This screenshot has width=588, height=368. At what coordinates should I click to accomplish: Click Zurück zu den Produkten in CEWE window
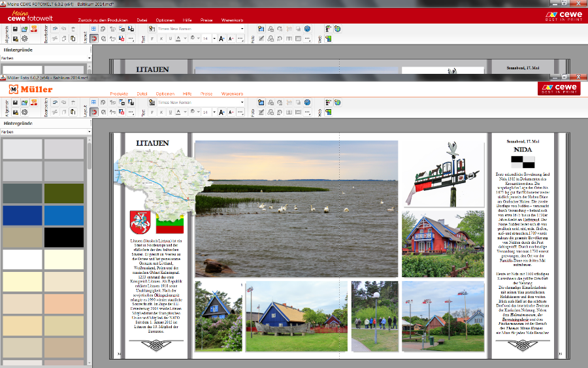(x=103, y=20)
